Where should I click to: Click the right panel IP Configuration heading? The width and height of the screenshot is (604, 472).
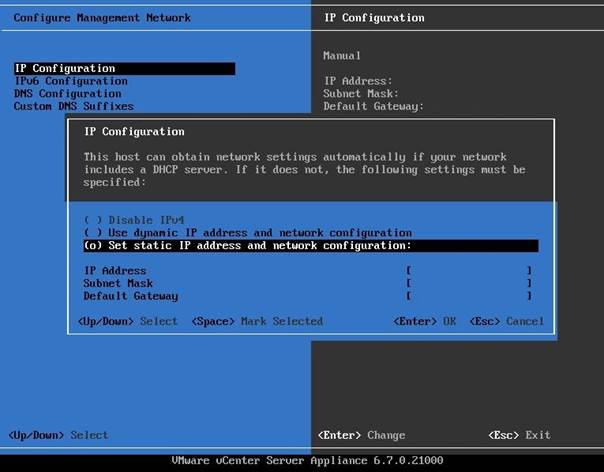click(x=374, y=18)
